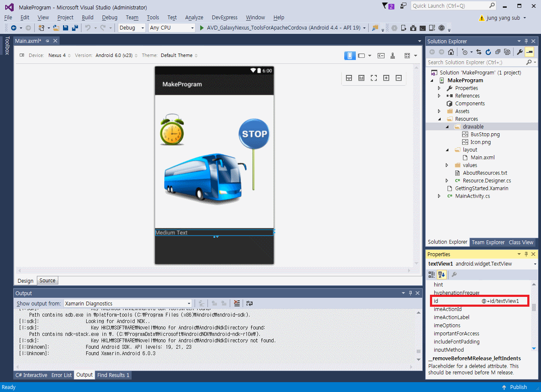
Task: Expand the References node
Action: tap(439, 96)
